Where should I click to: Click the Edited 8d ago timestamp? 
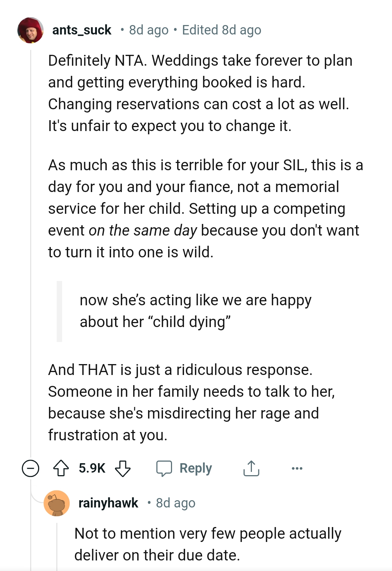222,30
